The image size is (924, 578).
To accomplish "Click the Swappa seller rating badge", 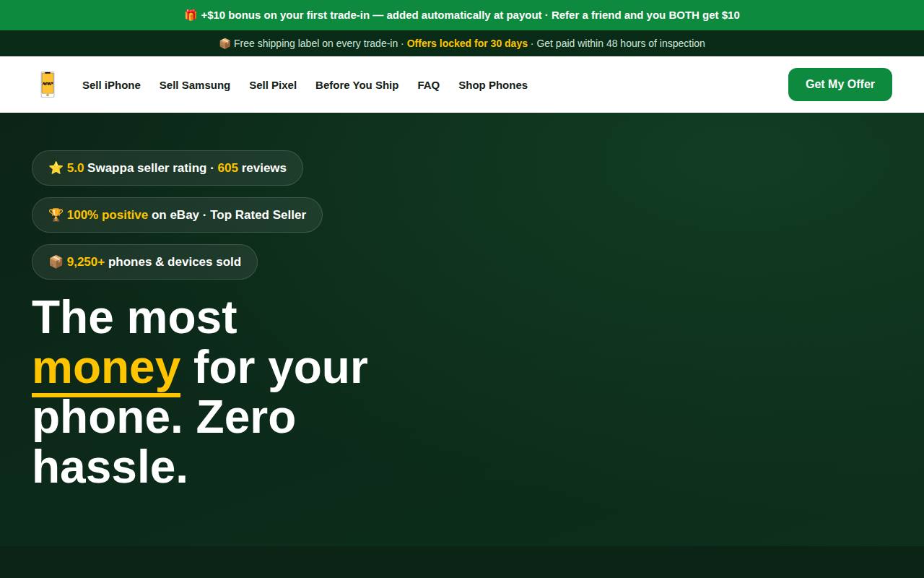I will 167,168.
